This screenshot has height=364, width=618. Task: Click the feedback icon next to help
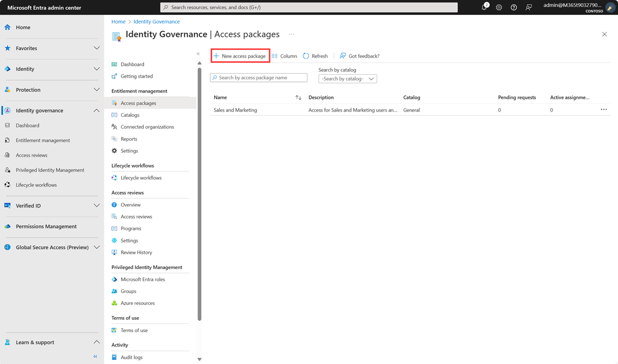[x=528, y=7]
